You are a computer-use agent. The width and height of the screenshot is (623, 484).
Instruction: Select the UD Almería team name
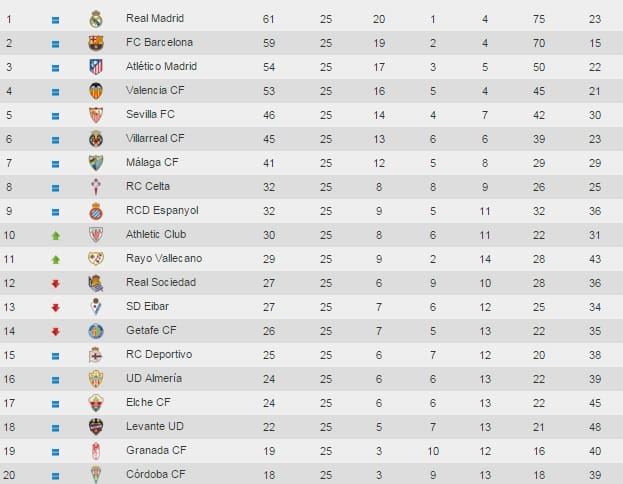(x=154, y=378)
